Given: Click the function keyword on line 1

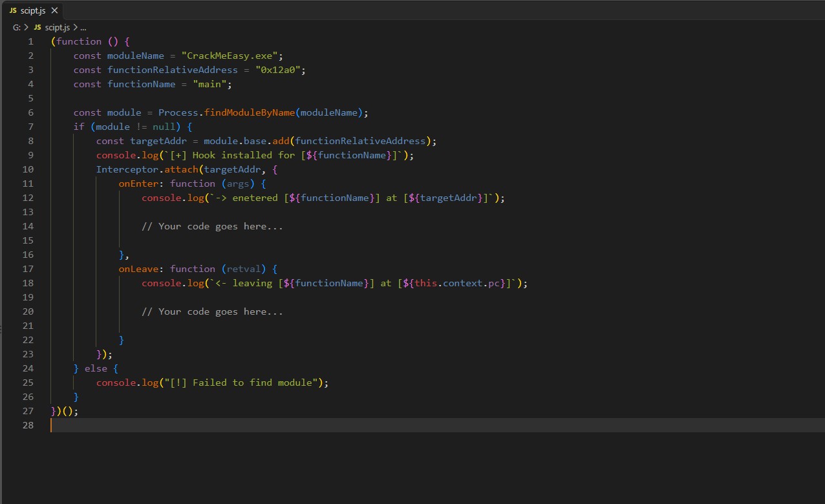Looking at the screenshot, I should coord(79,41).
